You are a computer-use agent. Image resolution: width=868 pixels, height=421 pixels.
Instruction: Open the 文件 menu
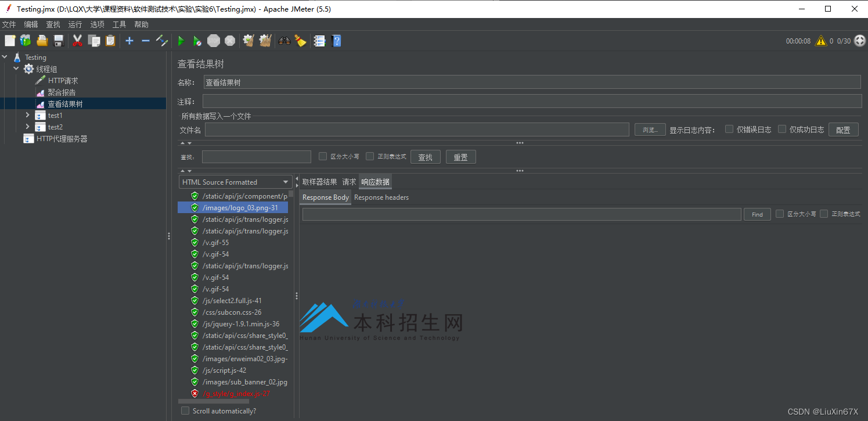pyautogui.click(x=9, y=24)
